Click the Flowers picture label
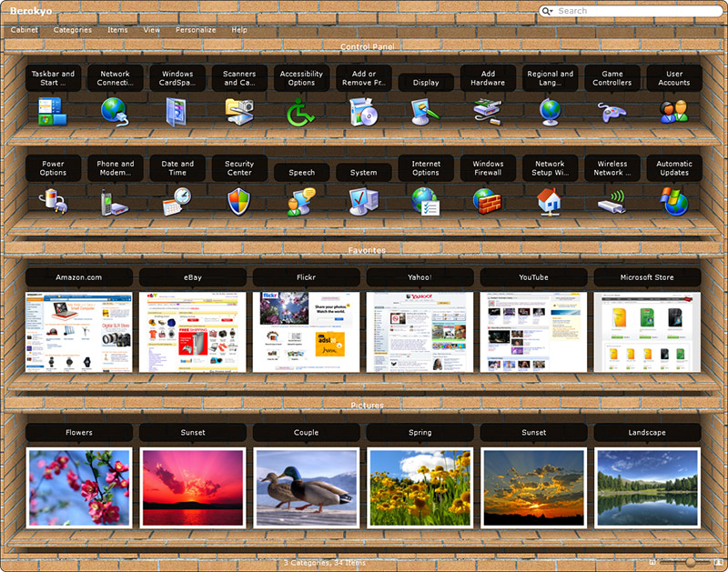This screenshot has width=728, height=572. pyautogui.click(x=79, y=432)
